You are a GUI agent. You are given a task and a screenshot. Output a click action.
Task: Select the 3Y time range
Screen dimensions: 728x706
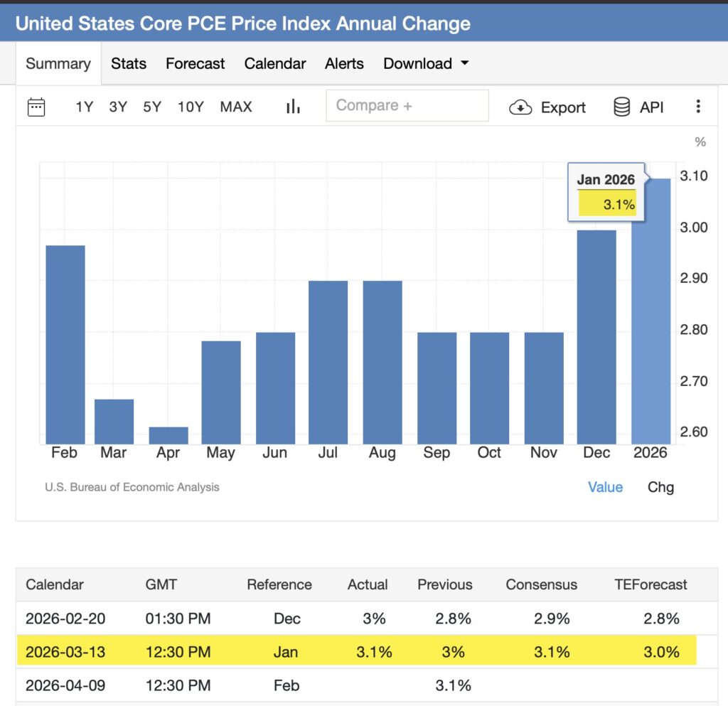tap(118, 107)
